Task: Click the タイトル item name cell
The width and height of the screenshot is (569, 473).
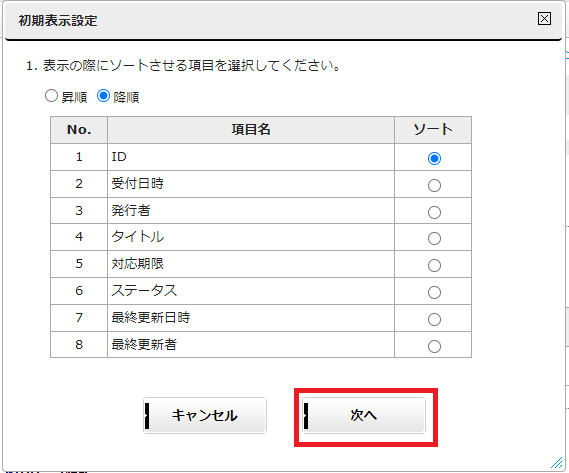Action: click(251, 237)
